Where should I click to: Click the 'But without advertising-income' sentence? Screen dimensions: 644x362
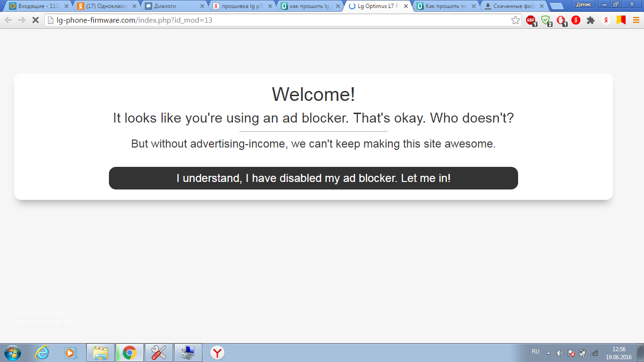click(x=314, y=144)
